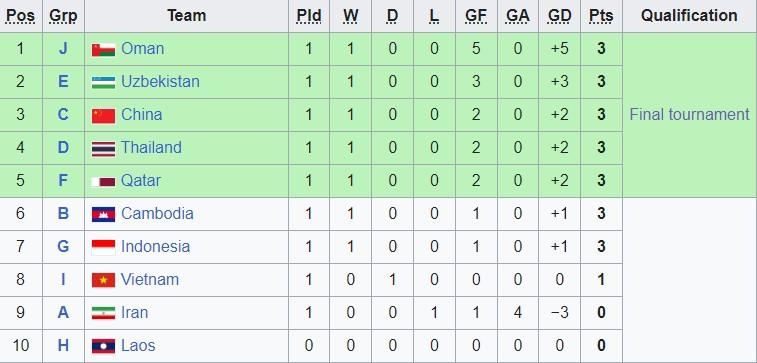Screen dimensions: 757x363
Task: Click the Qatar flag icon
Action: pos(103,182)
